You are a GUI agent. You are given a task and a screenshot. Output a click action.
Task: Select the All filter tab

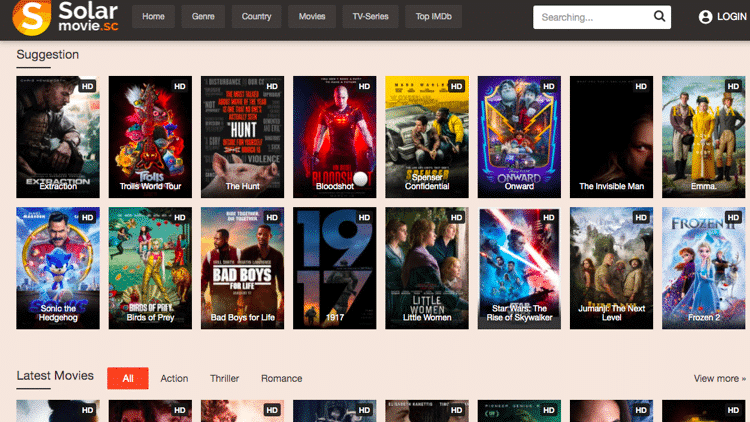point(128,378)
